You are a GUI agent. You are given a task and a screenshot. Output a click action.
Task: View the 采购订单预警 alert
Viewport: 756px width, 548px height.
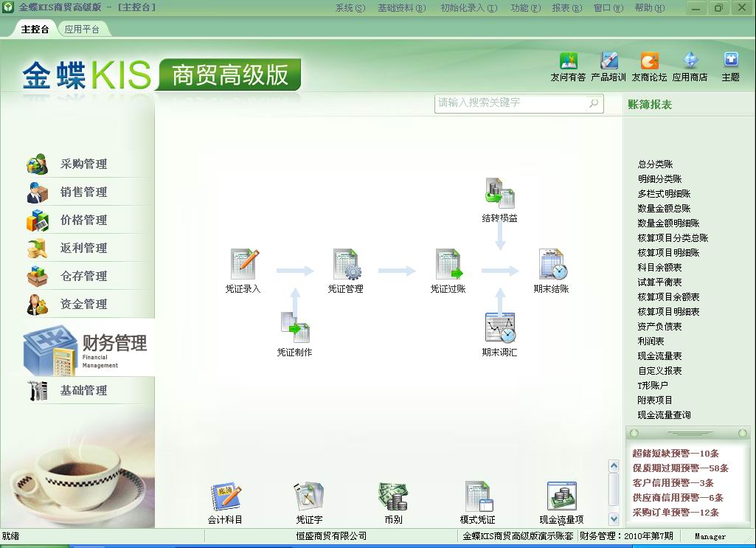[x=676, y=513]
